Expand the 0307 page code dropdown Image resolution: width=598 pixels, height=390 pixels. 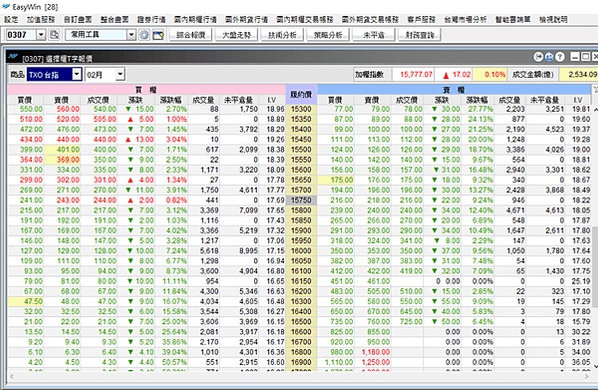click(41, 35)
